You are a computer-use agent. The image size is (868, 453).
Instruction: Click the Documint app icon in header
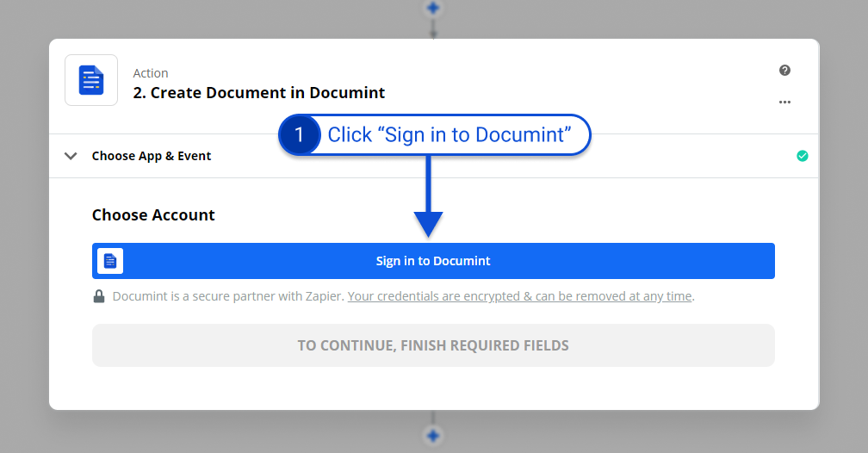(x=91, y=80)
